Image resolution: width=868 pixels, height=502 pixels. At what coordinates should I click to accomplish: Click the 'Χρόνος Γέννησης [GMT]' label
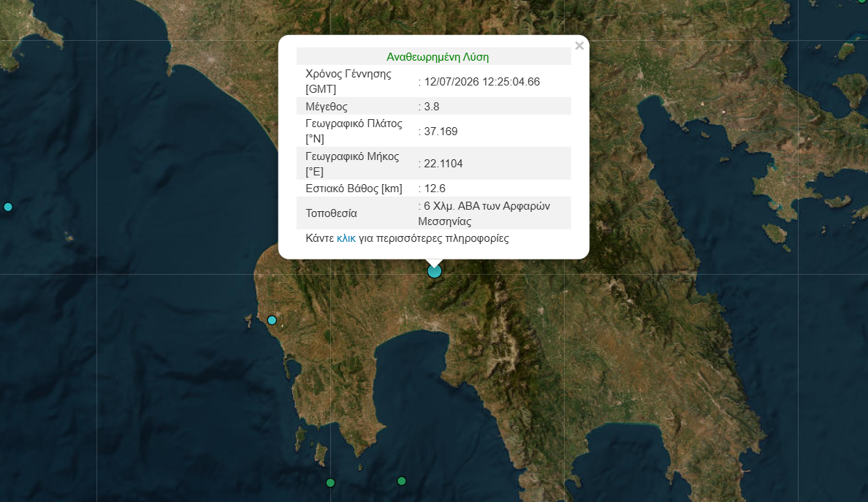coord(349,81)
